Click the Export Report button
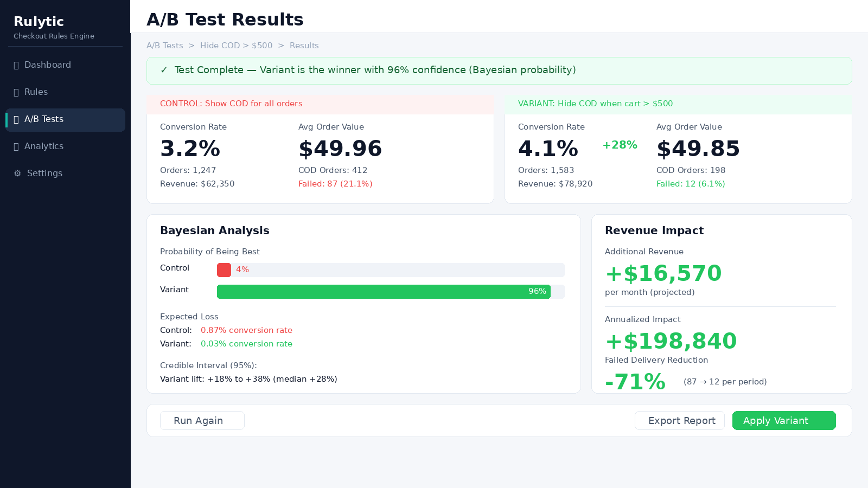This screenshot has height=488, width=868. 680,421
